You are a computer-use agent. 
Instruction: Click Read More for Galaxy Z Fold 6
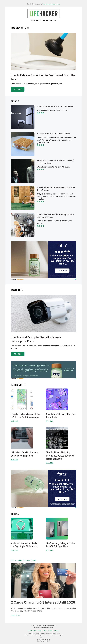[x=50, y=550]
